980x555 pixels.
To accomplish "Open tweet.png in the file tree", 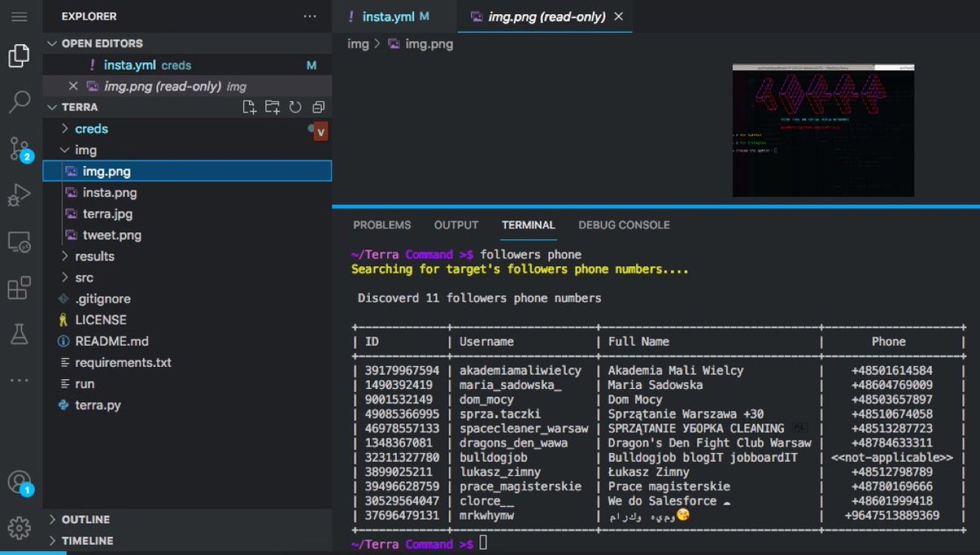I will point(187,235).
